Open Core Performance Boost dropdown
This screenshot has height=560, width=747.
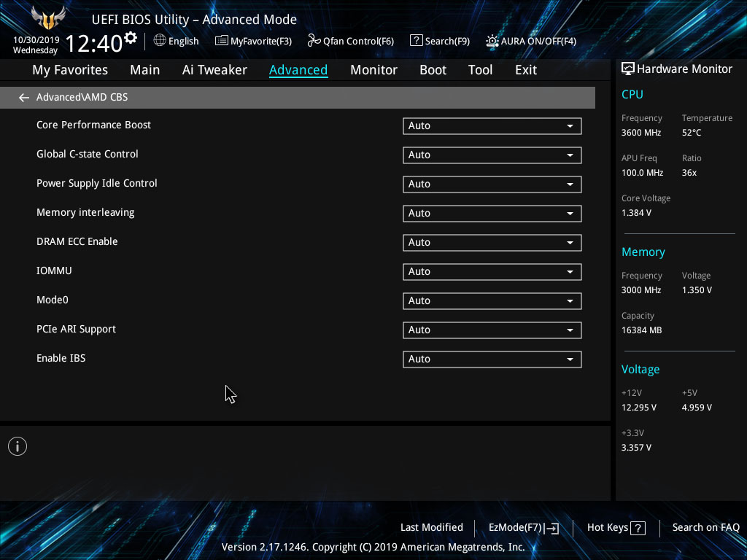492,126
